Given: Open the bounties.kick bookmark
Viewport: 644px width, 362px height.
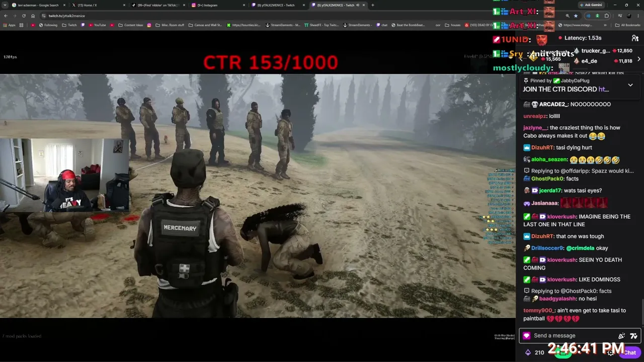Looking at the screenshot, I should 244,25.
